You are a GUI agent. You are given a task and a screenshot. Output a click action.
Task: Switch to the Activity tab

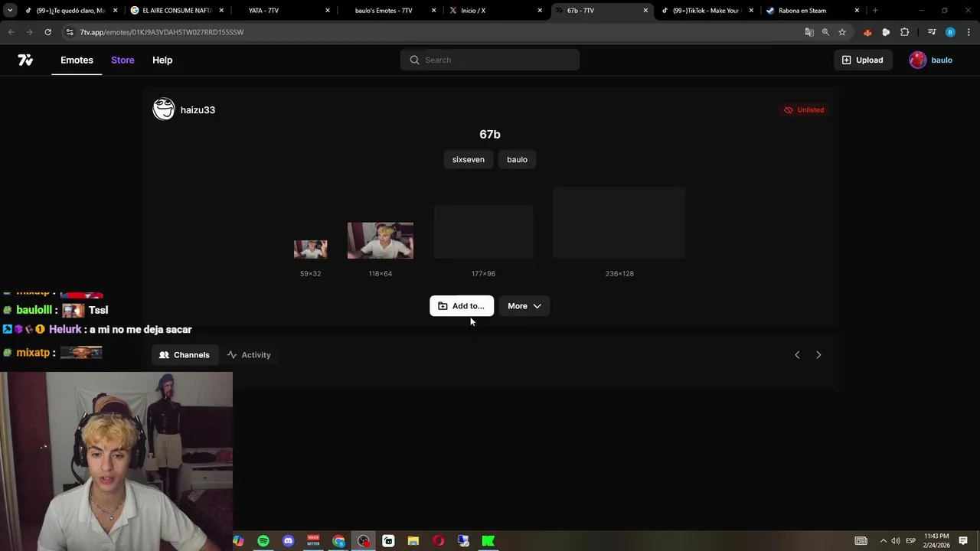click(x=249, y=355)
